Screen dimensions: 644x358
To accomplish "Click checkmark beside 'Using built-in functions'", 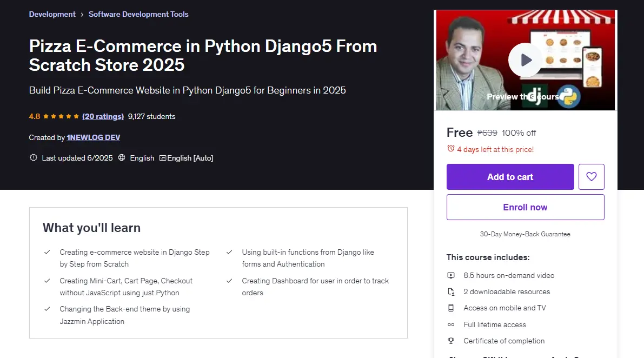I will (229, 252).
